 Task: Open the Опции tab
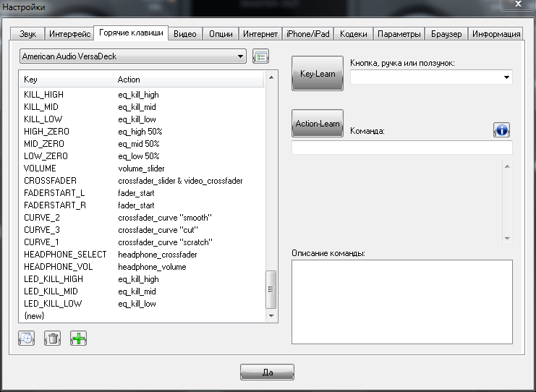[x=221, y=34]
